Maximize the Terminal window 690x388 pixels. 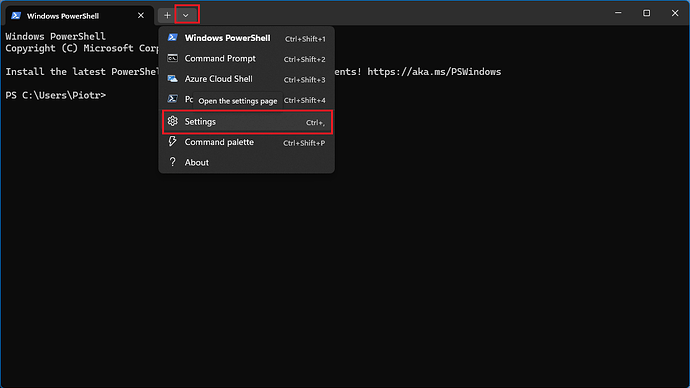pos(646,13)
